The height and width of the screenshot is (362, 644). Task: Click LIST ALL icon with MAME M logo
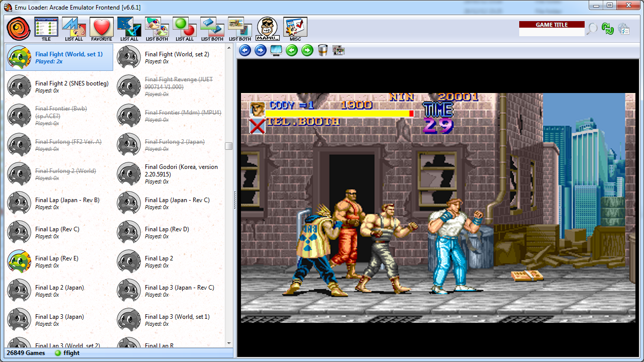74,29
